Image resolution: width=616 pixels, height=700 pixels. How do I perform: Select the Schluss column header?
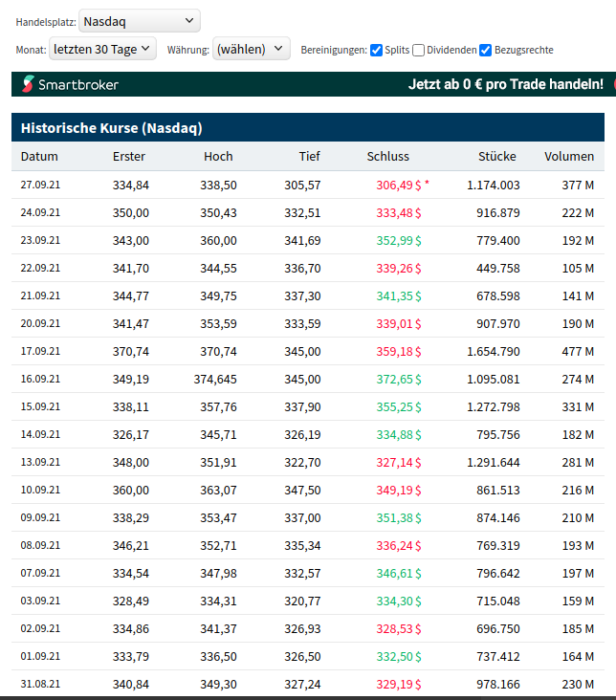point(387,157)
